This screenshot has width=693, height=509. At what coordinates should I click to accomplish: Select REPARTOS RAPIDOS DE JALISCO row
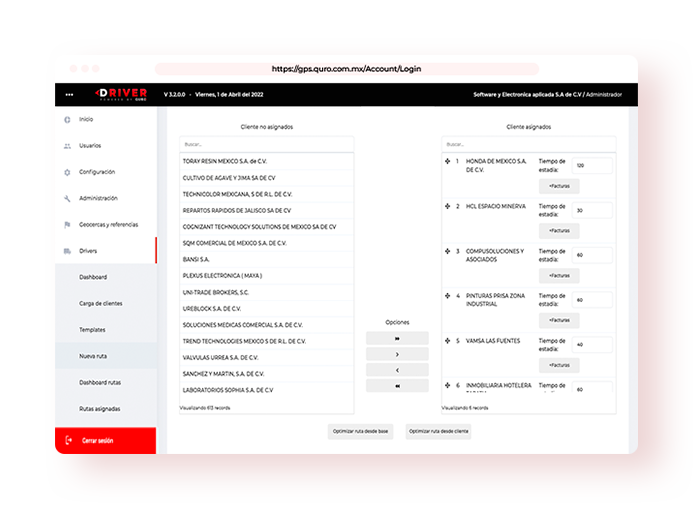(x=267, y=211)
